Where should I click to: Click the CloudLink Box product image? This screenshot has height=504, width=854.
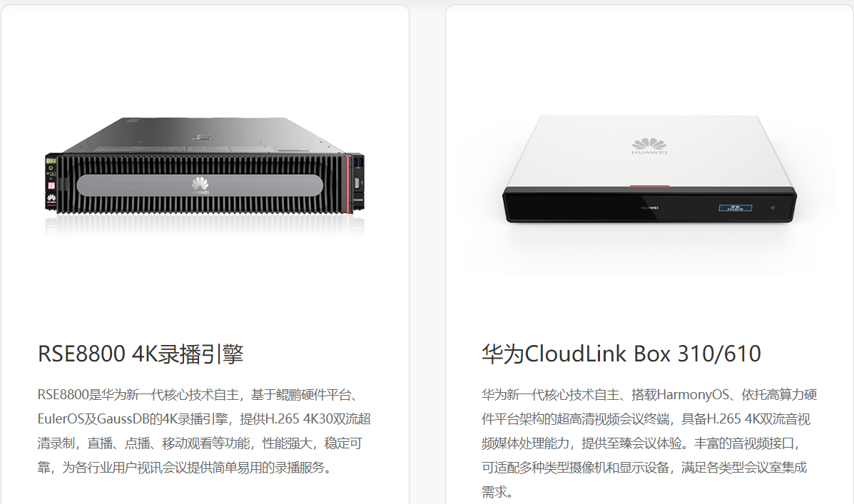tap(649, 169)
